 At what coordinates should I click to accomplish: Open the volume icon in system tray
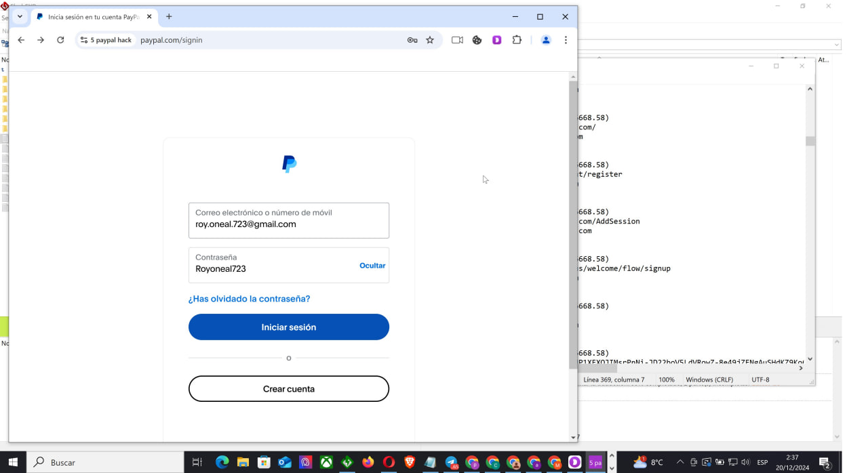point(745,462)
